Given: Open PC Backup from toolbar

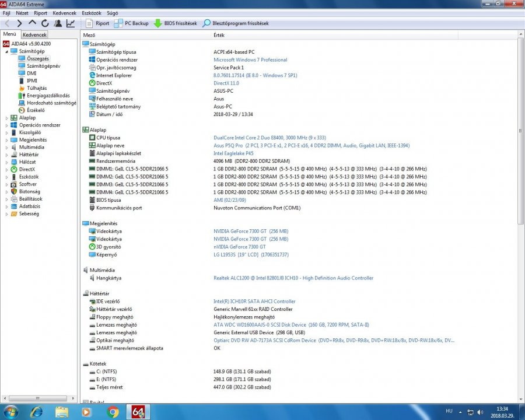Looking at the screenshot, I should coord(131,23).
